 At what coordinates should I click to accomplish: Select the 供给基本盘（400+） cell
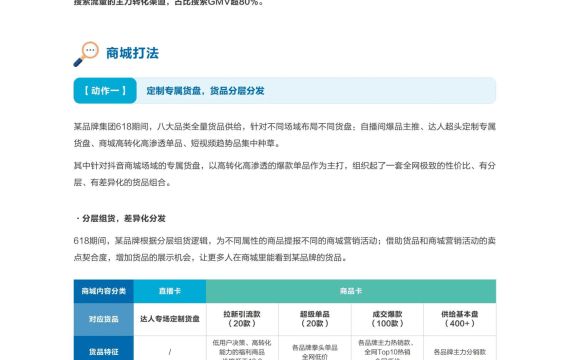(x=460, y=319)
